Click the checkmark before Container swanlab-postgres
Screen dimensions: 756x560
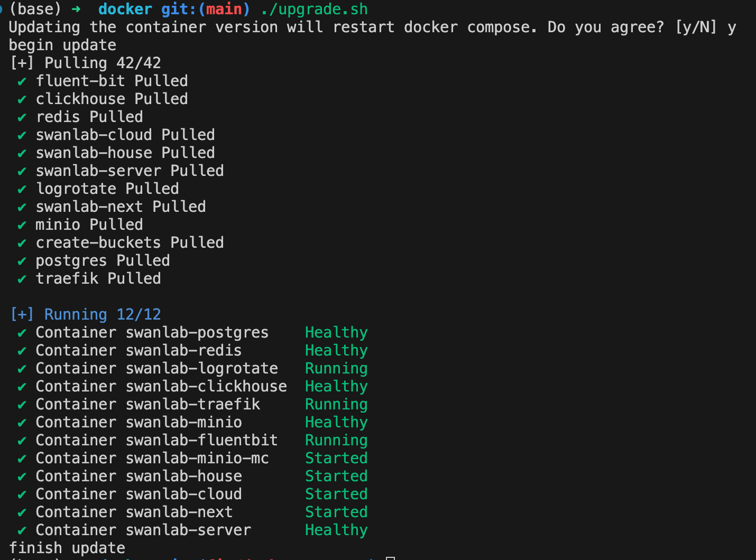point(22,333)
